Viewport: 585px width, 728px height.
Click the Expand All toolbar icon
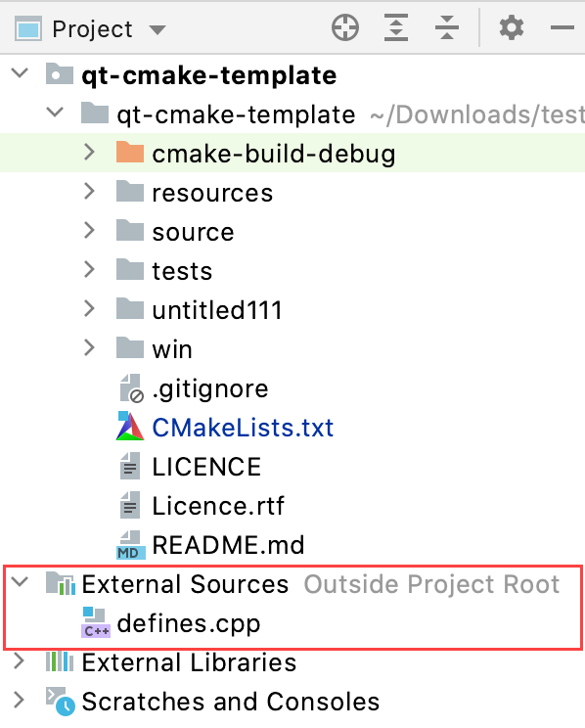point(395,27)
